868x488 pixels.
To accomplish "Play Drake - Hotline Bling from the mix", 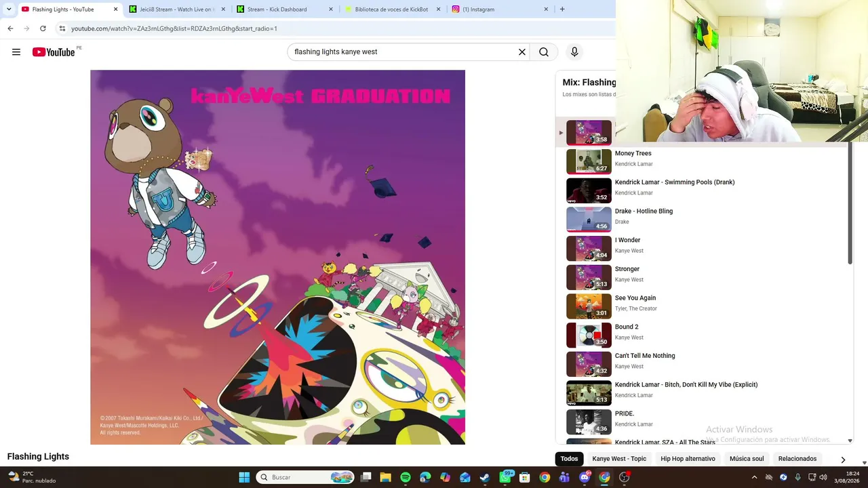I will [x=703, y=219].
